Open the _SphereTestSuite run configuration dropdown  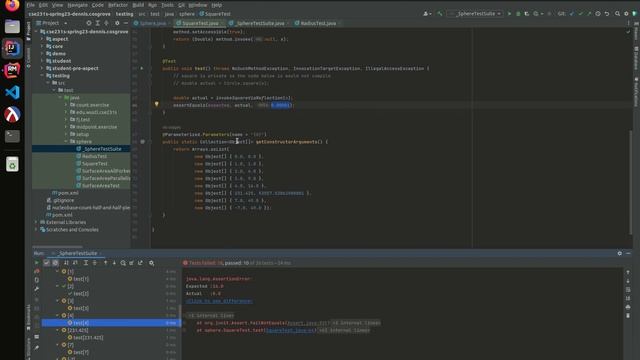pyautogui.click(x=475, y=13)
